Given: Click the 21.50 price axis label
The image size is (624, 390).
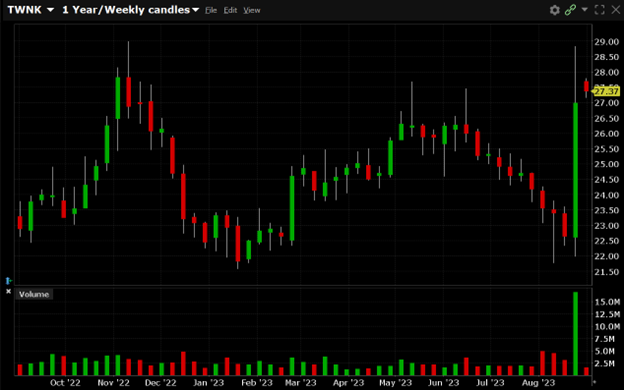Looking at the screenshot, I should click(606, 272).
